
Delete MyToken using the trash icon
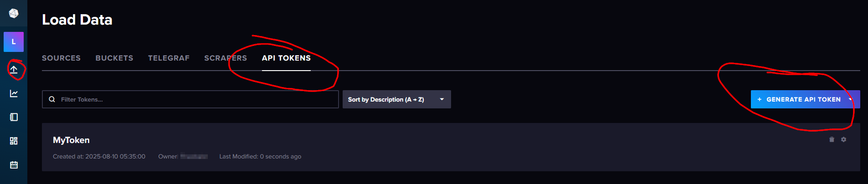click(832, 139)
